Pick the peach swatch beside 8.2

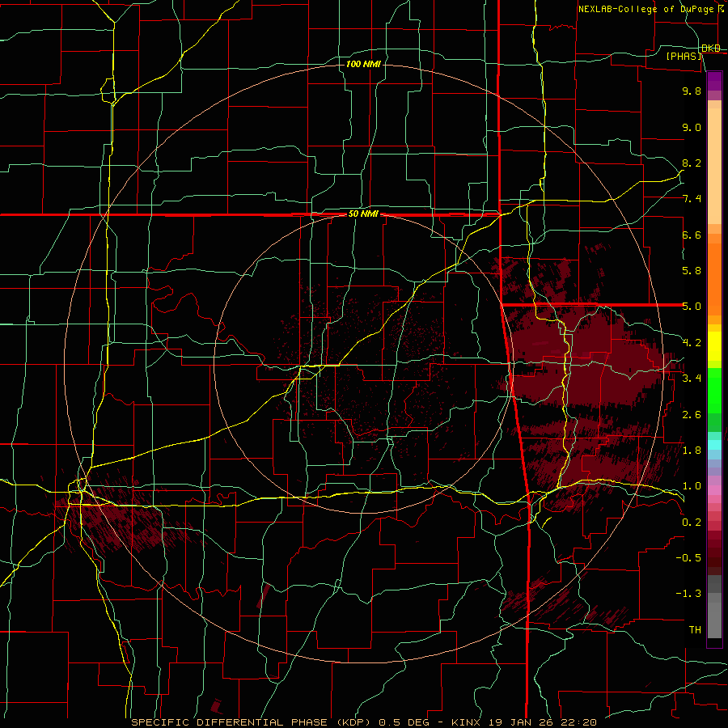pos(714,166)
